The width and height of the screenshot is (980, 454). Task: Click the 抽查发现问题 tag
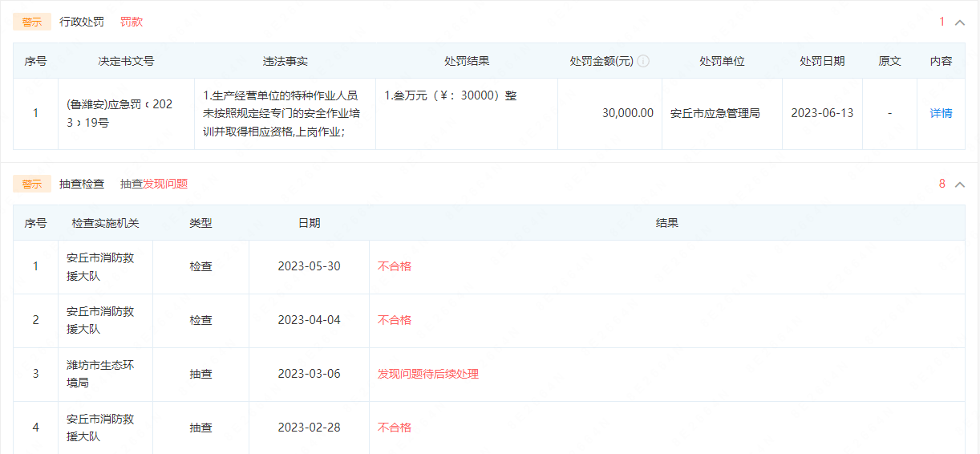(154, 184)
